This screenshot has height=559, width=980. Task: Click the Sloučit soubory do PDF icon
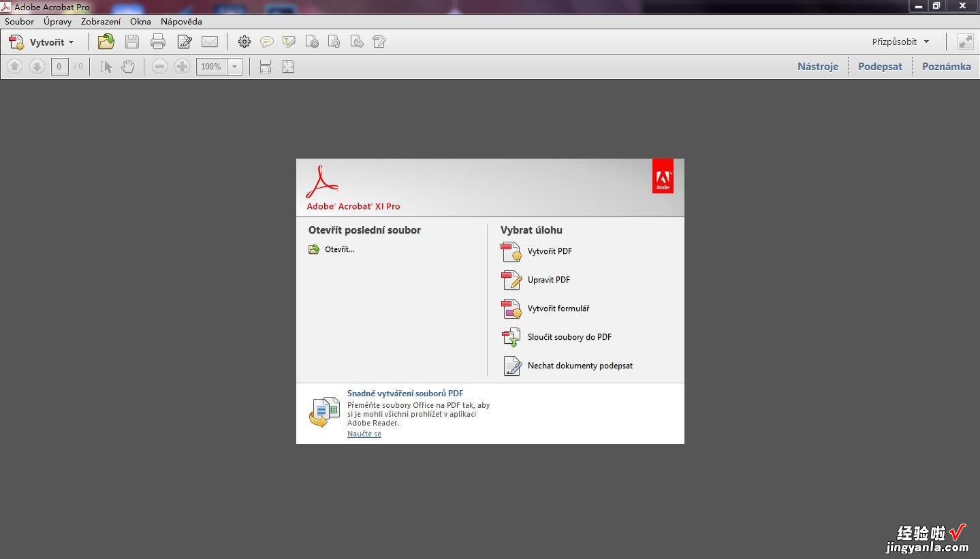tap(511, 338)
